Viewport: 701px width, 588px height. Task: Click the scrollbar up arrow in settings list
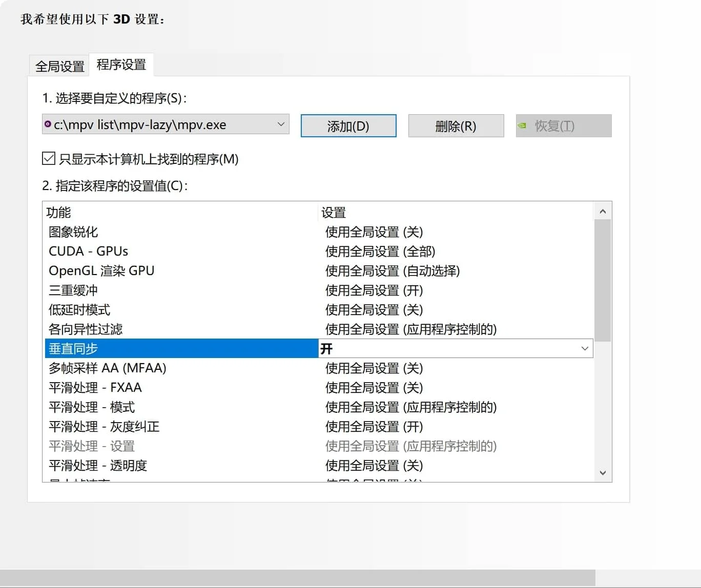603,210
